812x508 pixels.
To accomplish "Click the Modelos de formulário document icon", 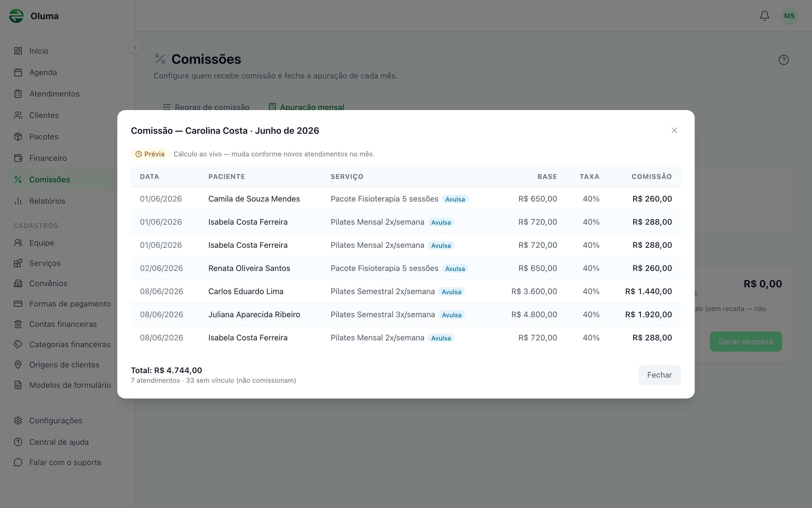I will [18, 385].
